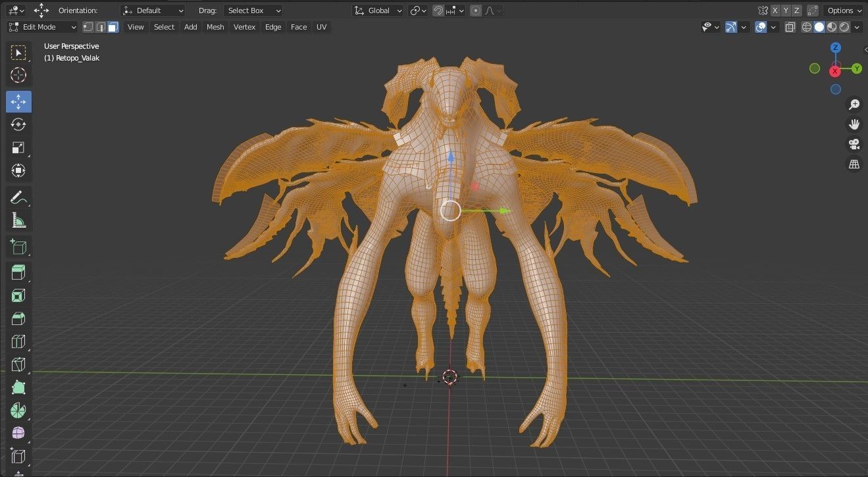Toggle X axis mirror
Image resolution: width=868 pixels, height=477 pixels.
[775, 11]
